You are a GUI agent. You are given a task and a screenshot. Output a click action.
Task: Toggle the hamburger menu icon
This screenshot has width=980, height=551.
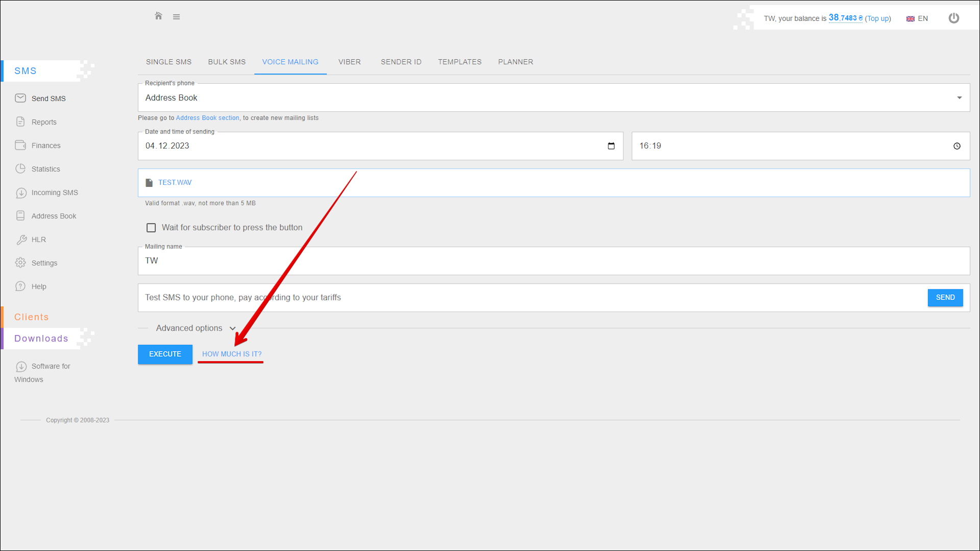(x=176, y=17)
